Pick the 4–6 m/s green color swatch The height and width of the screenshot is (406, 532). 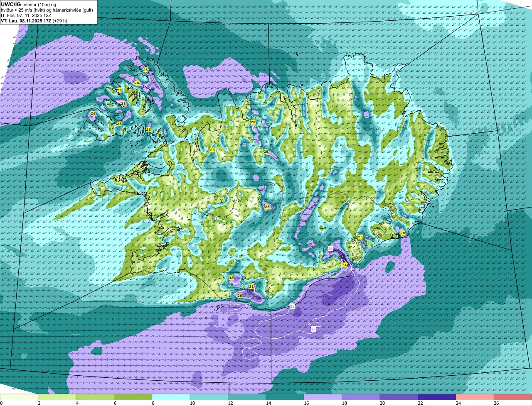[95, 397]
